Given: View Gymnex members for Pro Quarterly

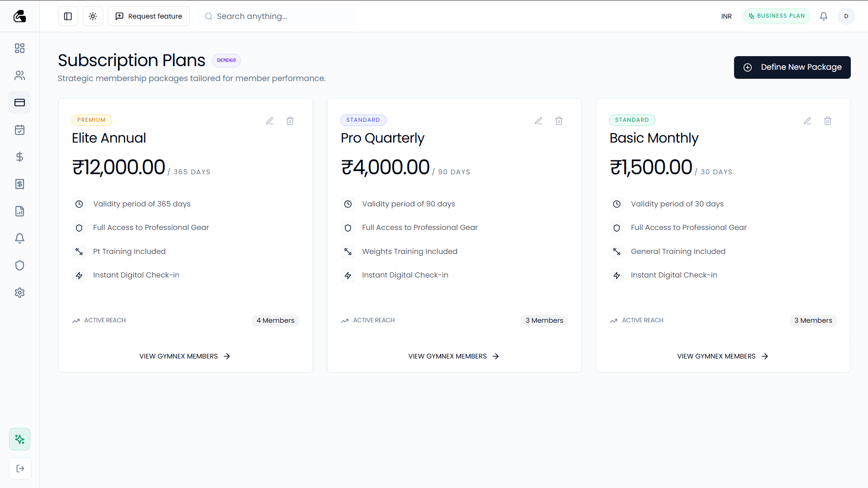Looking at the screenshot, I should [x=453, y=356].
